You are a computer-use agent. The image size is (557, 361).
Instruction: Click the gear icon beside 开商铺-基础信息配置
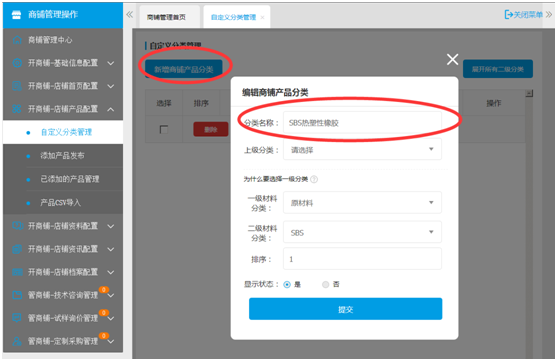pos(17,63)
